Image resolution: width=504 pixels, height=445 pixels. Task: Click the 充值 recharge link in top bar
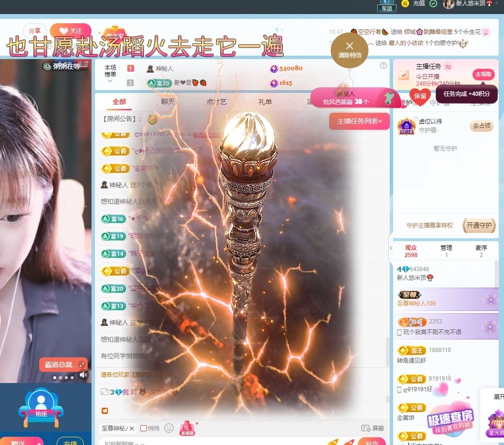[419, 3]
